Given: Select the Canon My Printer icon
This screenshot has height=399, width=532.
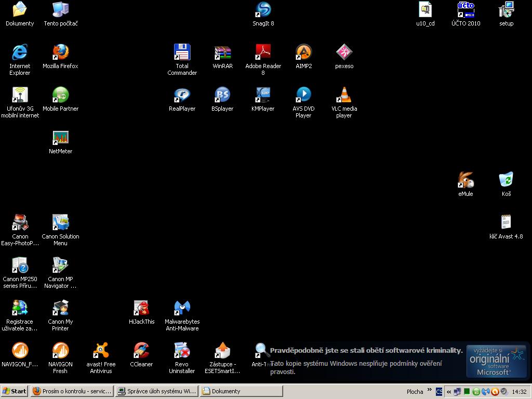Looking at the screenshot, I should click(61, 308).
